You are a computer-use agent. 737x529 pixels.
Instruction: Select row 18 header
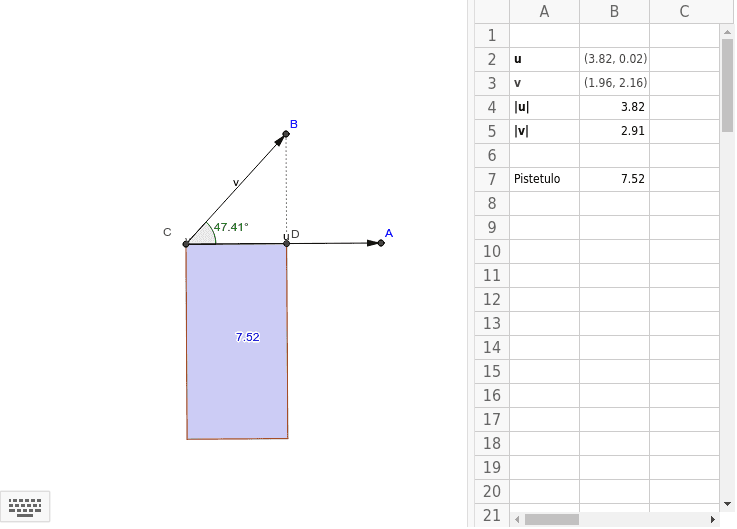[492, 443]
